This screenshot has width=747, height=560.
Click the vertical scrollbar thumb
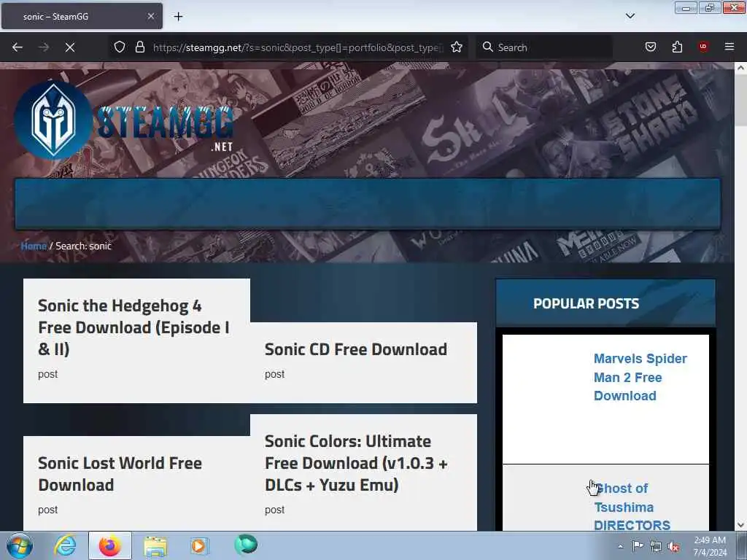pos(740,101)
